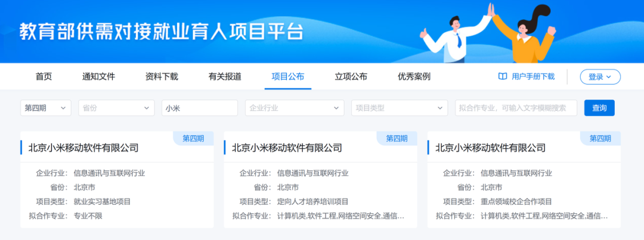Open the 资料下载 tab
The height and width of the screenshot is (240, 644).
tap(162, 76)
